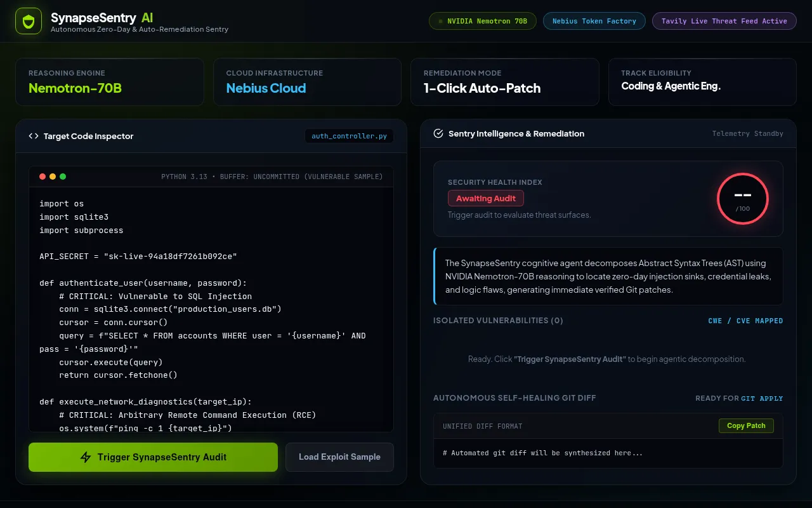
Task: Click the 'return cursor.fetchone()' code line
Action: [118, 375]
